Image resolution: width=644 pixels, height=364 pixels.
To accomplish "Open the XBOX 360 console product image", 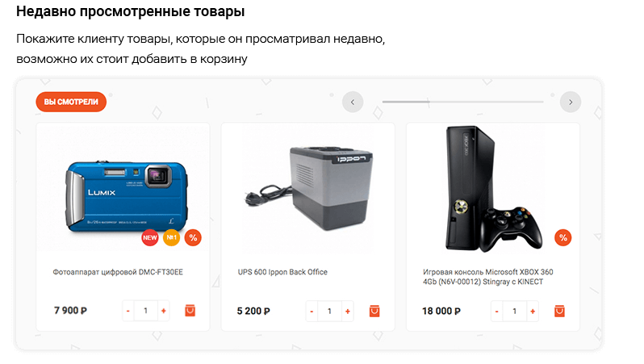I will coord(493,188).
